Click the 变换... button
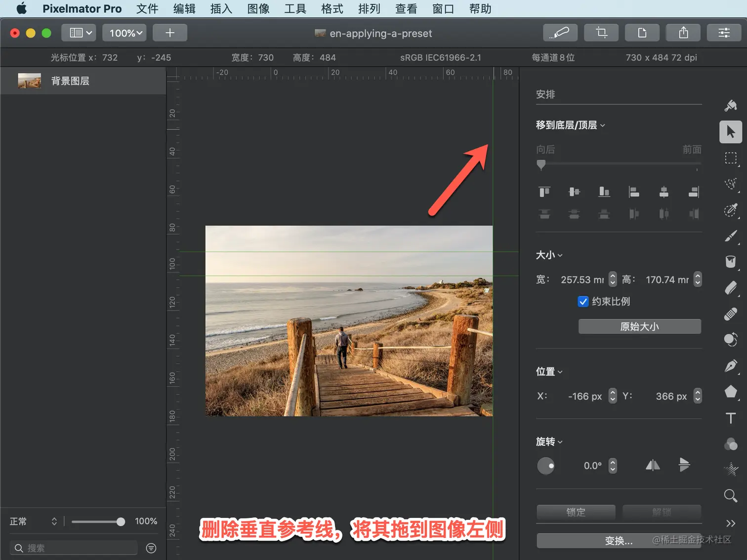 [x=619, y=541]
